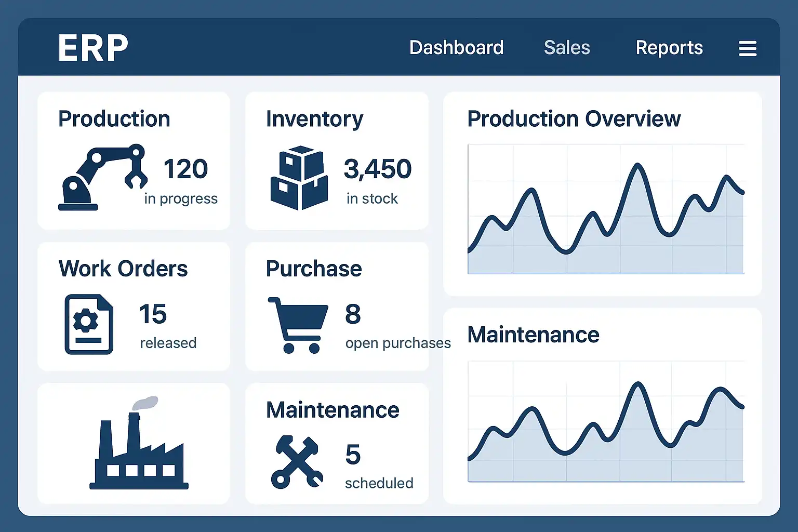The image size is (798, 532).
Task: Click the ERP logo
Action: 93,48
